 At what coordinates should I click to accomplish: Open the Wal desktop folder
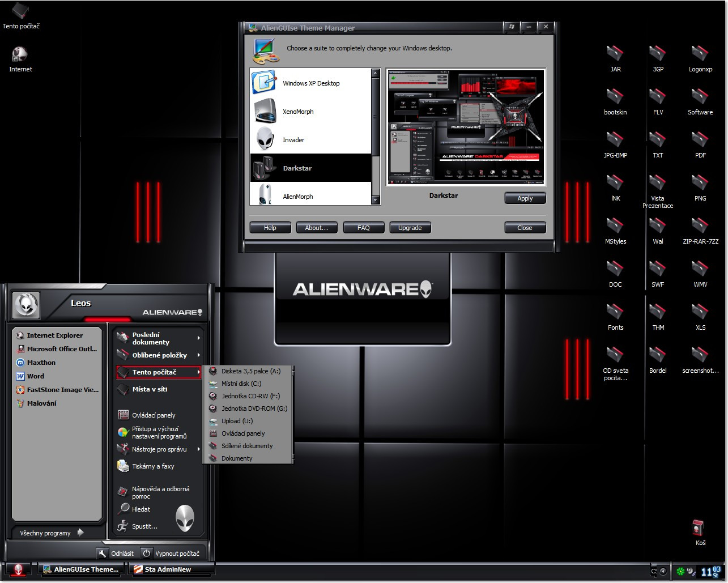pos(658,231)
